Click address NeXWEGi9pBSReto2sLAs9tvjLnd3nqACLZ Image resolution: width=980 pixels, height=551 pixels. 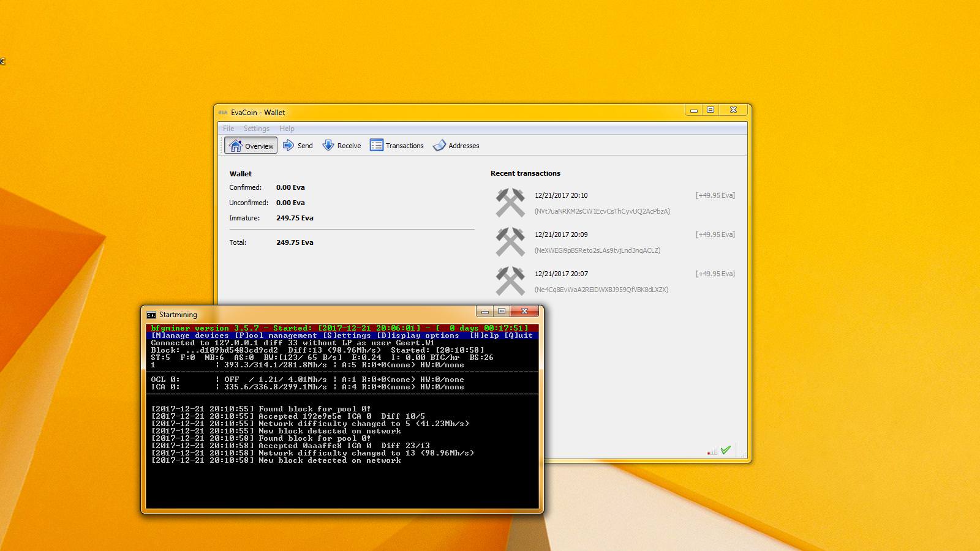597,250
